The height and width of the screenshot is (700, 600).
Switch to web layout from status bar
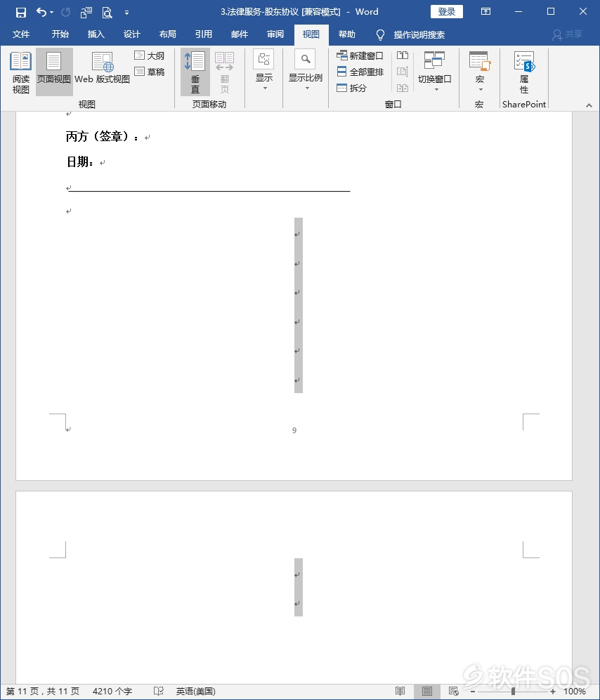tap(453, 692)
